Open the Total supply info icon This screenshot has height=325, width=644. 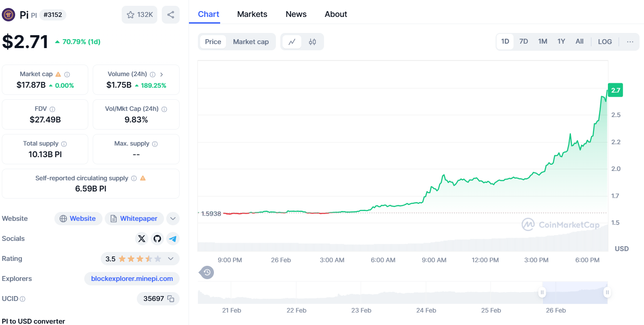click(64, 144)
